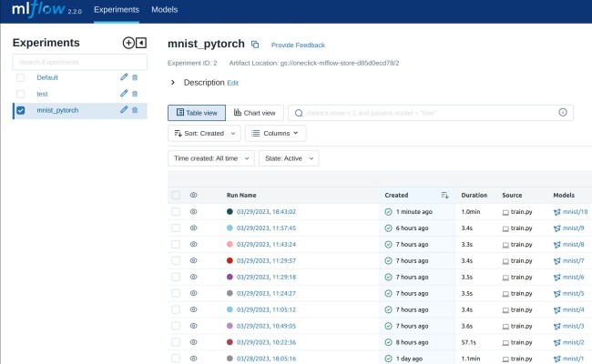Click status check icon for 6 hours ago run

click(388, 227)
